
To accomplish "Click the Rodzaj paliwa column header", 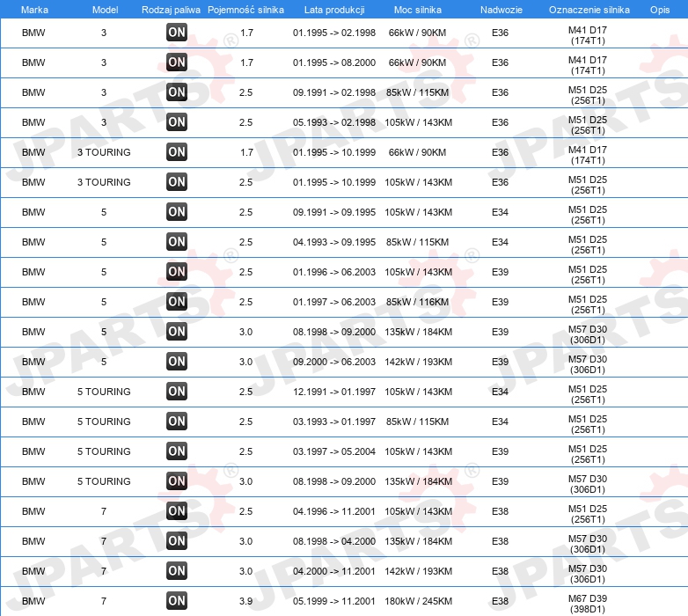I will (171, 10).
